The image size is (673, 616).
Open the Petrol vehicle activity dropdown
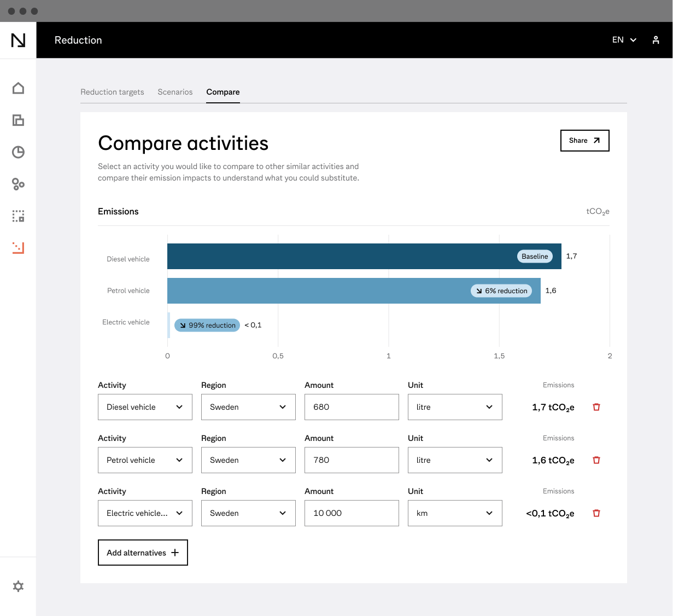click(145, 460)
